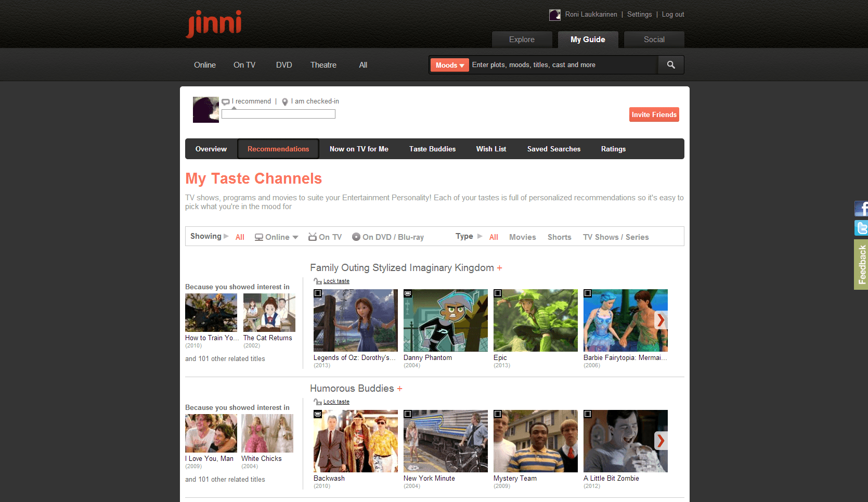Click badge icon on Backwash poster
Image resolution: width=868 pixels, height=502 pixels.
pos(318,414)
